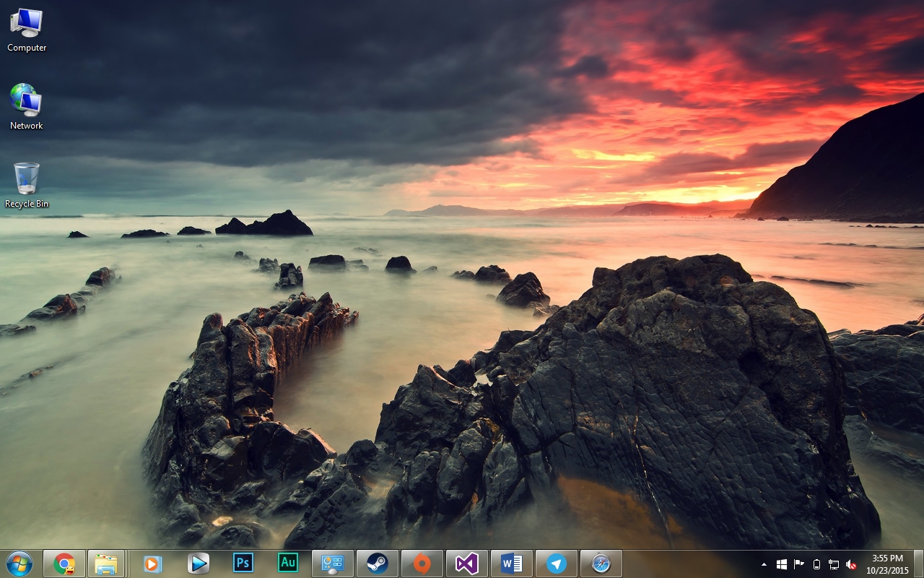Image resolution: width=924 pixels, height=578 pixels.
Task: Open the network connection tray icon
Action: (x=834, y=564)
